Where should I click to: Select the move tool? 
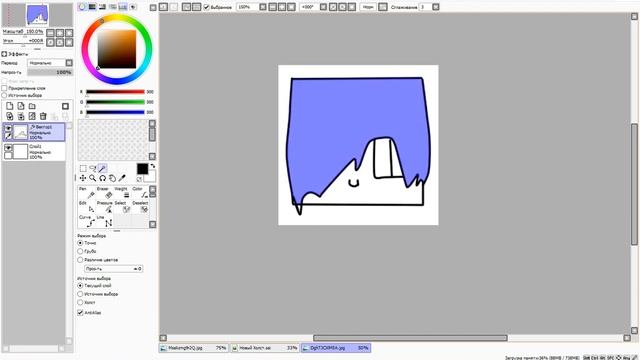[83, 178]
